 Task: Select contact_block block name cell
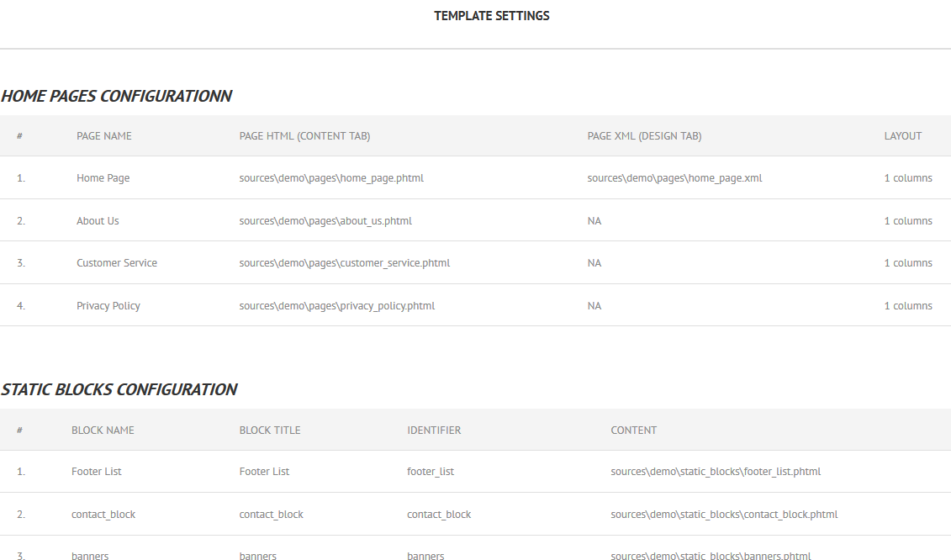[x=103, y=515]
